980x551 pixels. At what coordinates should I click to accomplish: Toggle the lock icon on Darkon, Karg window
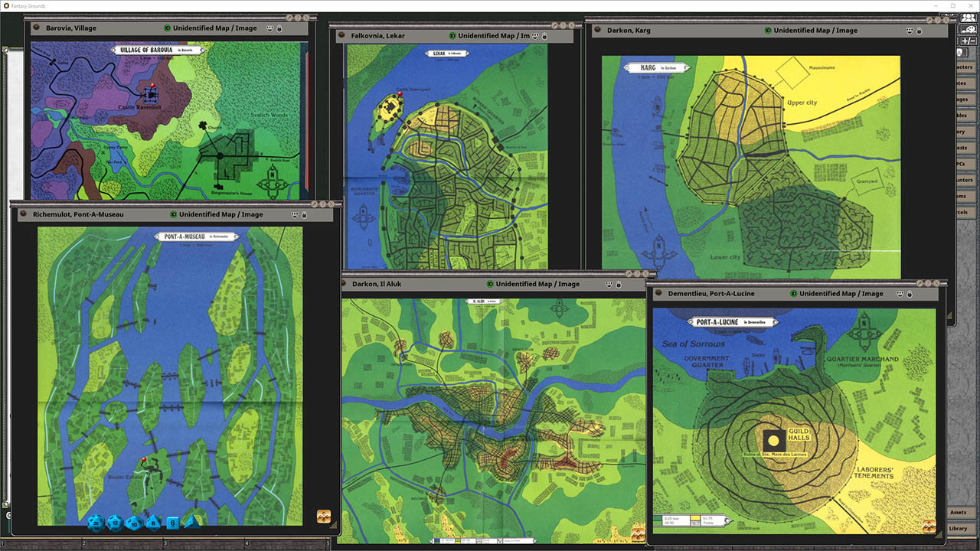(x=919, y=31)
